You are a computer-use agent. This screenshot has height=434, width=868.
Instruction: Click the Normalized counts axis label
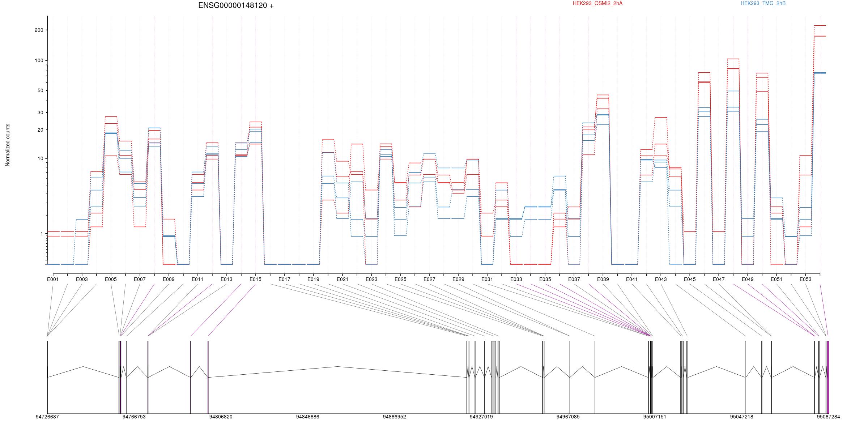(8, 145)
